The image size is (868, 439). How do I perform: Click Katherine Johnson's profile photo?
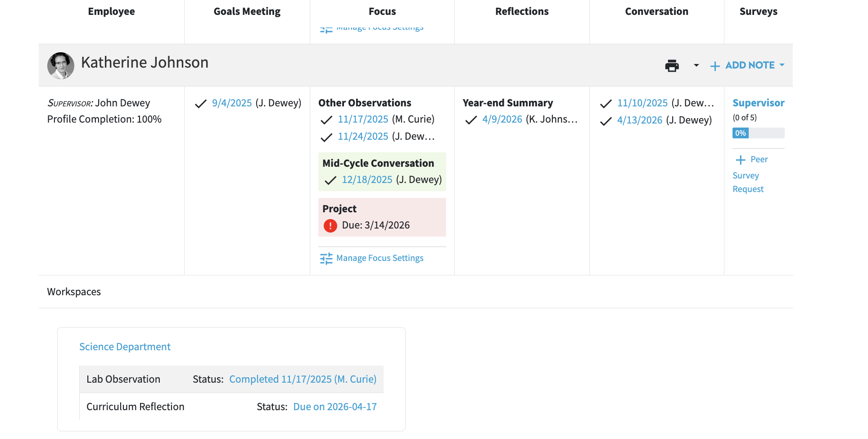click(x=61, y=66)
